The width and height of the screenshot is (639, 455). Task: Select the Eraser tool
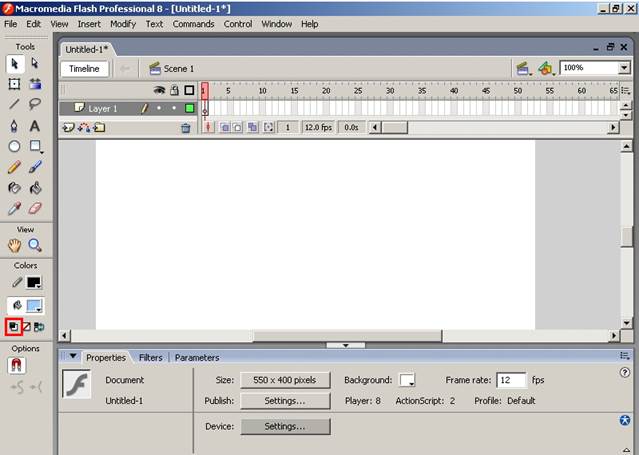tap(35, 208)
